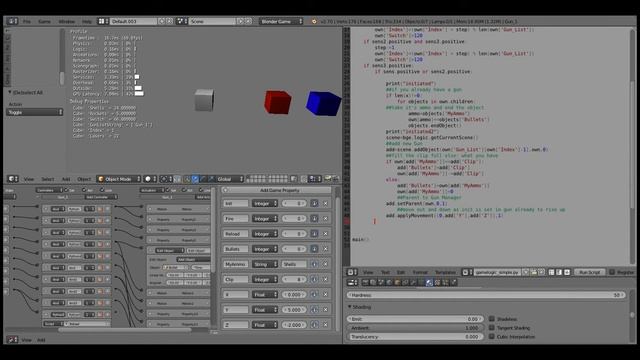
Task: Enable the Tangent Shading checkbox
Action: [491, 328]
